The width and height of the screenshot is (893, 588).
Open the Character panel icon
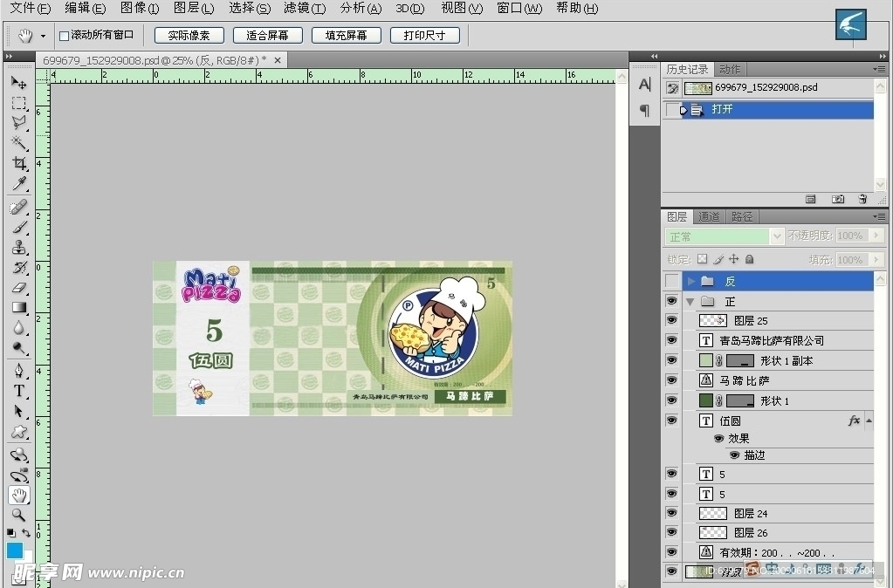[644, 85]
